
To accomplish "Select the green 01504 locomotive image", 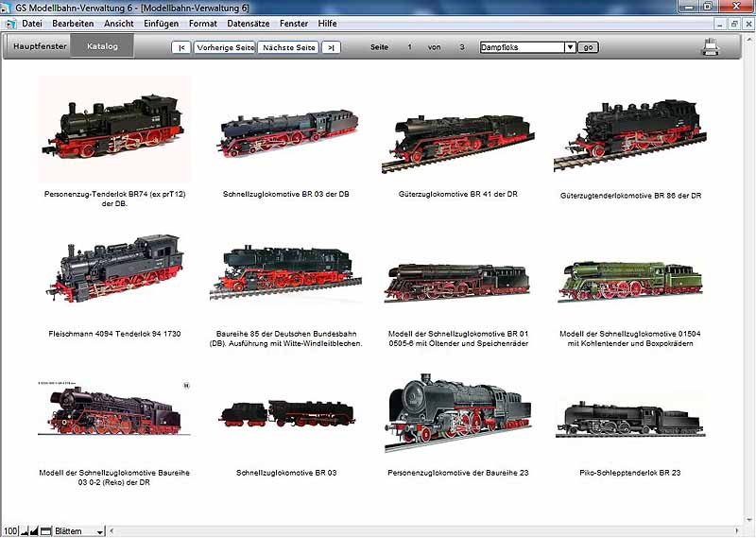I will [630, 282].
